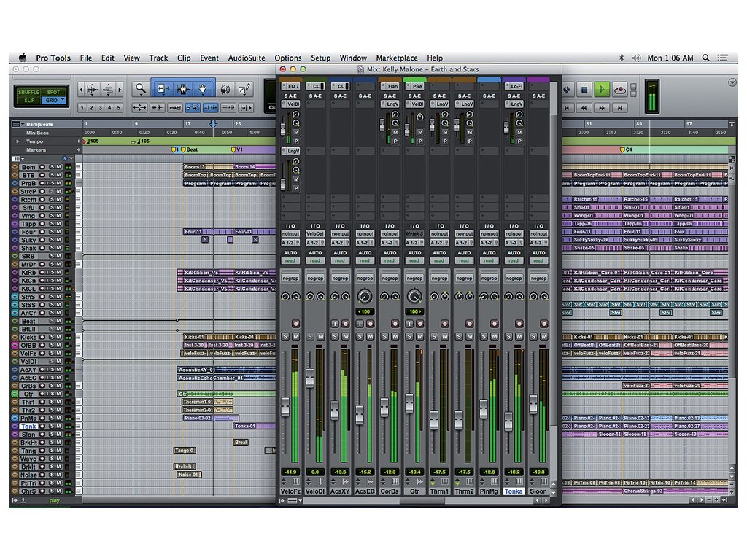Toggle input monitoring on AcsXY channel
Image resolution: width=747 pixels, height=560 pixels.
pos(335,324)
